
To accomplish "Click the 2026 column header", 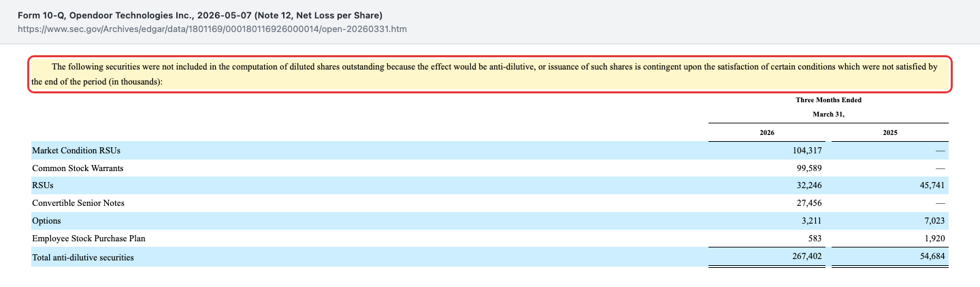I will (767, 132).
